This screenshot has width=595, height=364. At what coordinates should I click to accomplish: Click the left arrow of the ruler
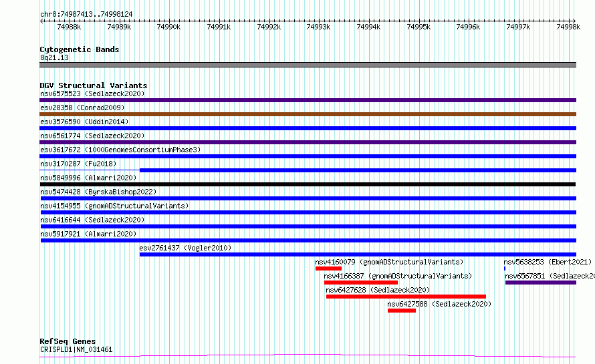point(41,21)
